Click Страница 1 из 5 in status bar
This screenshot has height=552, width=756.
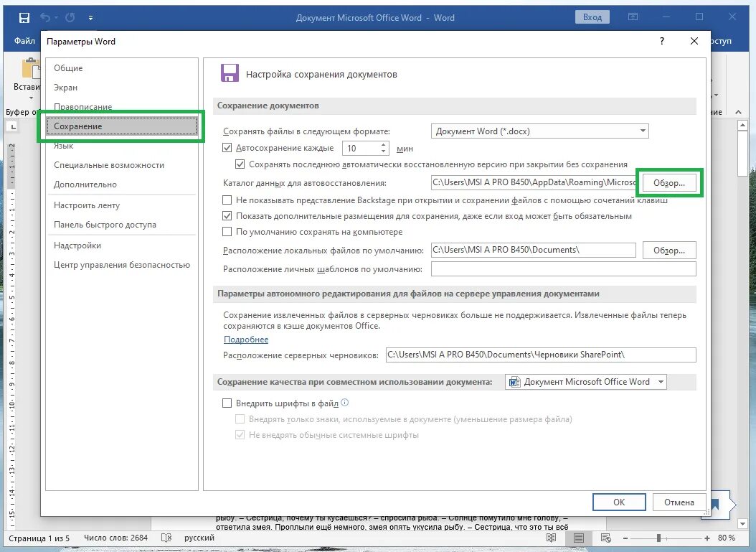click(x=39, y=538)
